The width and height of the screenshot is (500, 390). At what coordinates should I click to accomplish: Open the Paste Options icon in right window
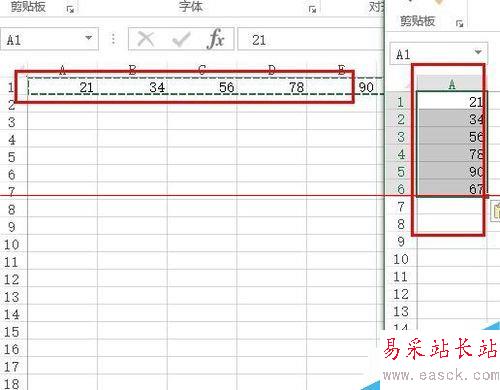click(496, 211)
